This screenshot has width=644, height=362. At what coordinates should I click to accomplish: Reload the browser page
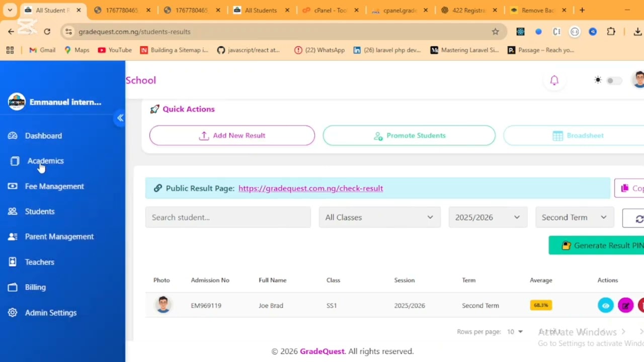47,32
